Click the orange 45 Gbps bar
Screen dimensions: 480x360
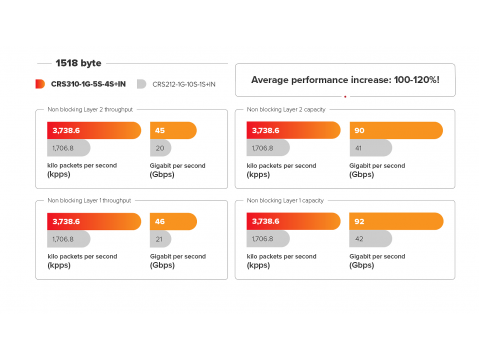[x=173, y=130]
